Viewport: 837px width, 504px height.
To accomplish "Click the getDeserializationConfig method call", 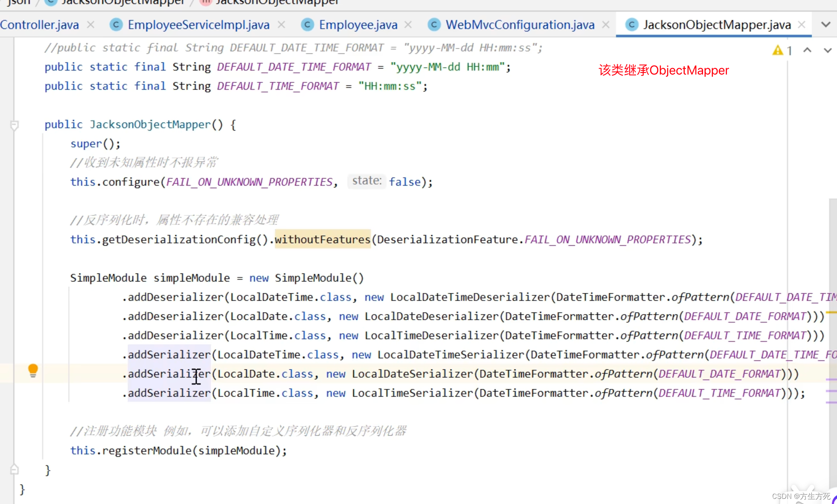I will (x=179, y=240).
